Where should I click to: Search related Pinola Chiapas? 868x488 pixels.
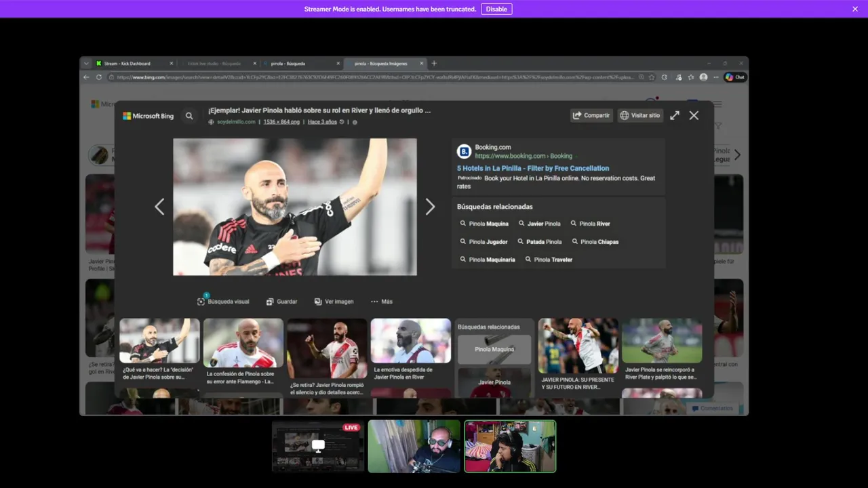point(595,242)
